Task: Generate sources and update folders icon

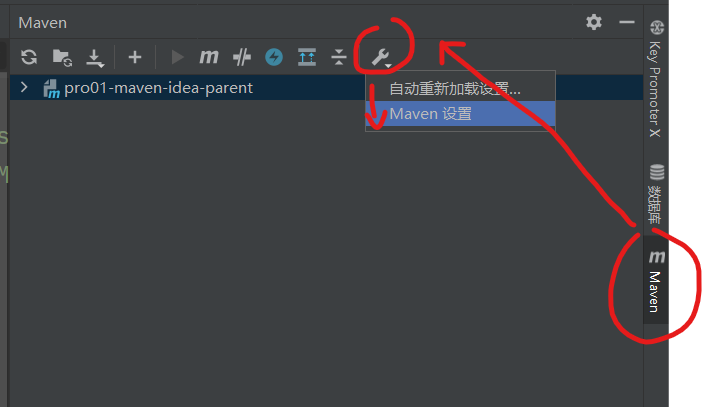Action: (x=62, y=58)
